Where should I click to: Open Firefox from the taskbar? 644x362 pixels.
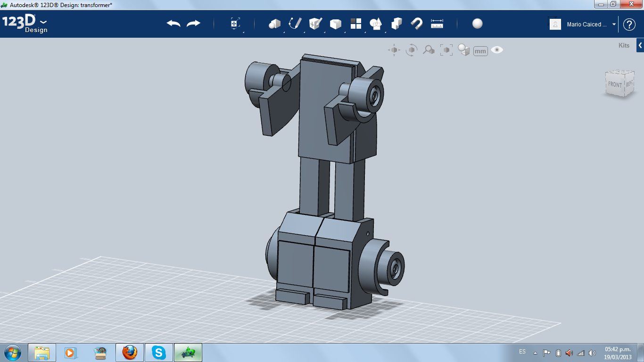[130, 353]
